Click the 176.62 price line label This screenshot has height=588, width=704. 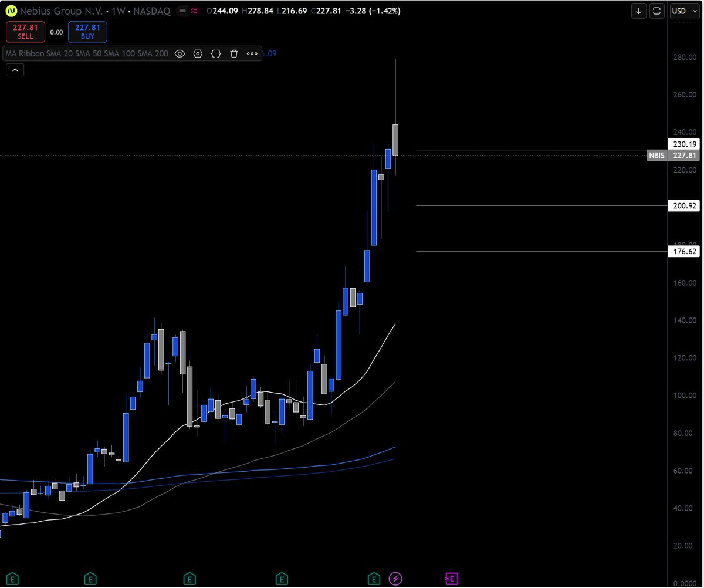tap(685, 251)
